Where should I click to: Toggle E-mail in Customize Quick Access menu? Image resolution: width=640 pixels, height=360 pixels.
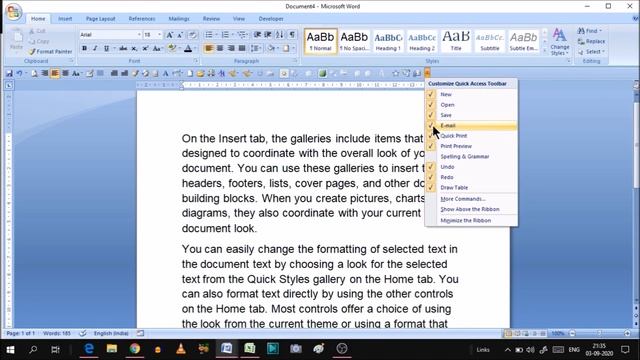click(x=471, y=125)
